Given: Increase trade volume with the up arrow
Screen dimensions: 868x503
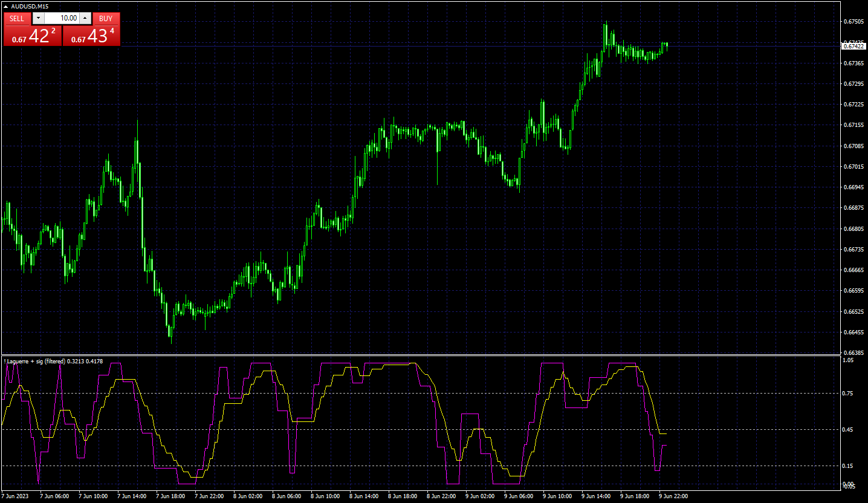Looking at the screenshot, I should click(85, 18).
